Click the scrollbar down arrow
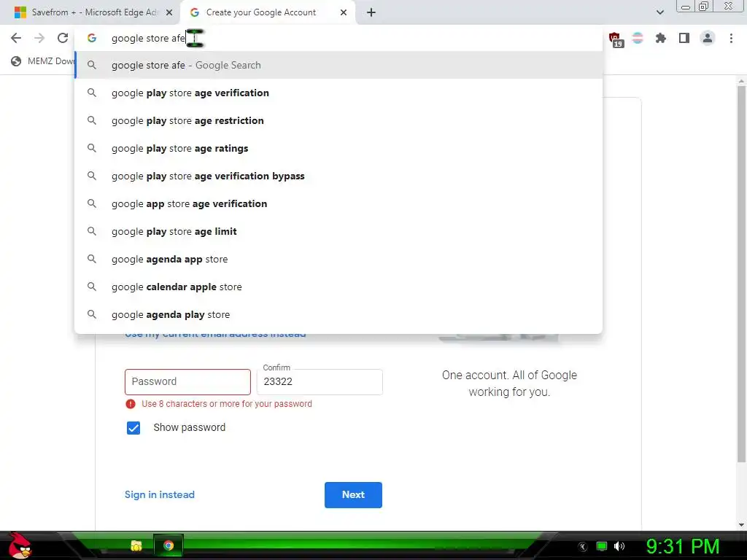 click(x=741, y=525)
